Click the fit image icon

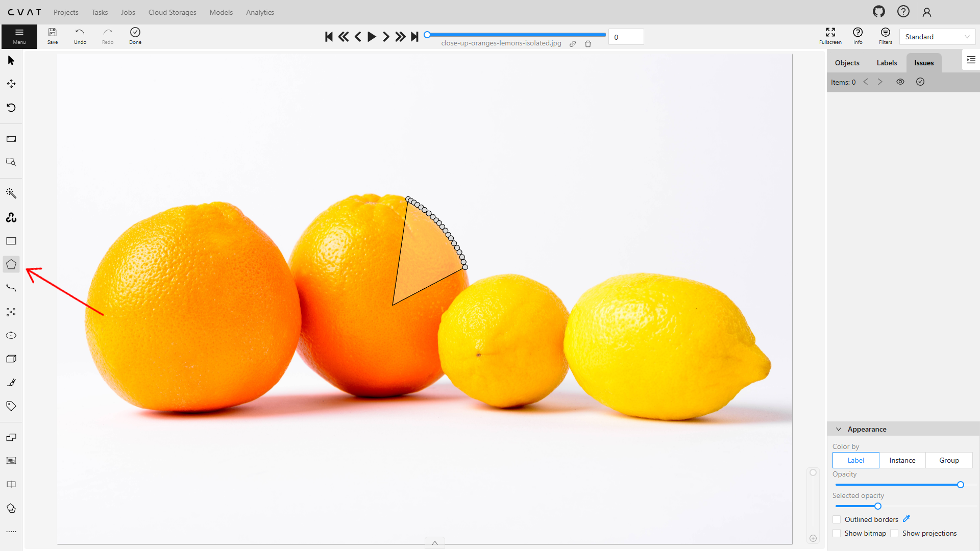pos(11,139)
